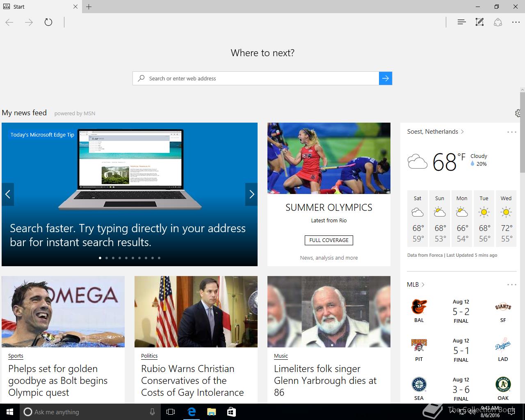Go forward to the next page

coord(29,22)
